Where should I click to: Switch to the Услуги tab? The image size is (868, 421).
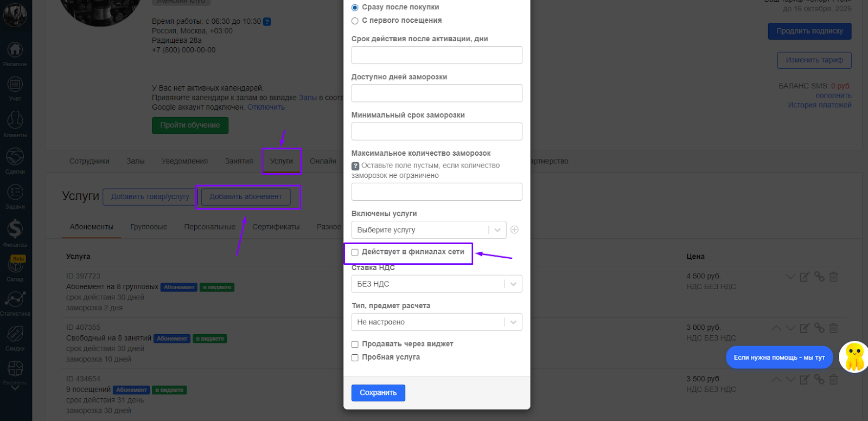point(281,161)
